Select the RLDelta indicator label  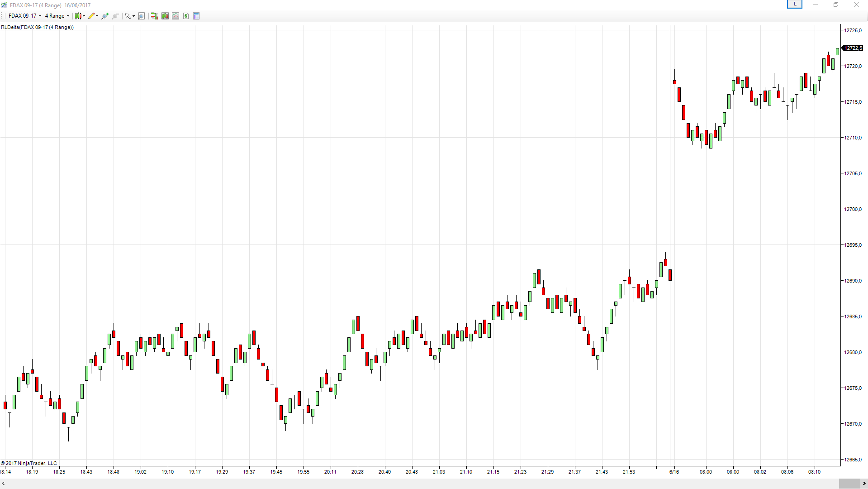click(38, 27)
